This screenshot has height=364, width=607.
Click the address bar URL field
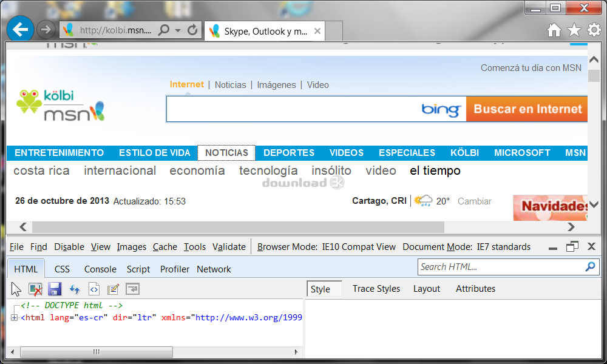coord(115,30)
